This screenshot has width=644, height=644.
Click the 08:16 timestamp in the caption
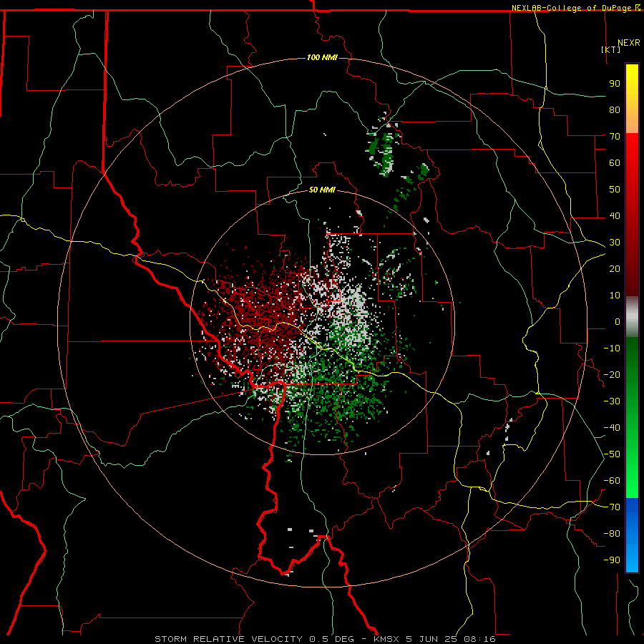pos(479,639)
